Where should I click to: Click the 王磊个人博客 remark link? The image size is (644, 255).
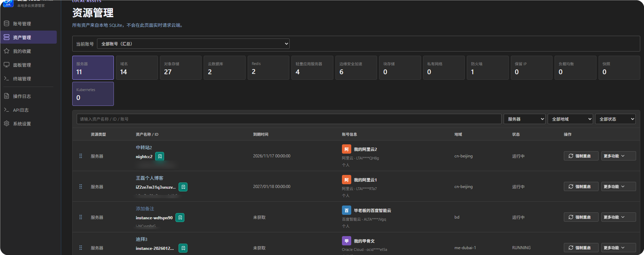[150, 178]
